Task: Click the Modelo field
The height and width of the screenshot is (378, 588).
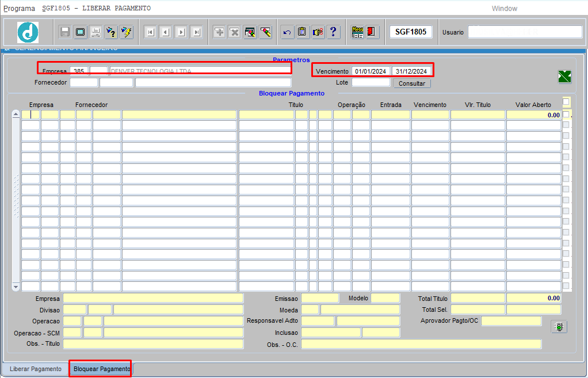Action: (385, 299)
